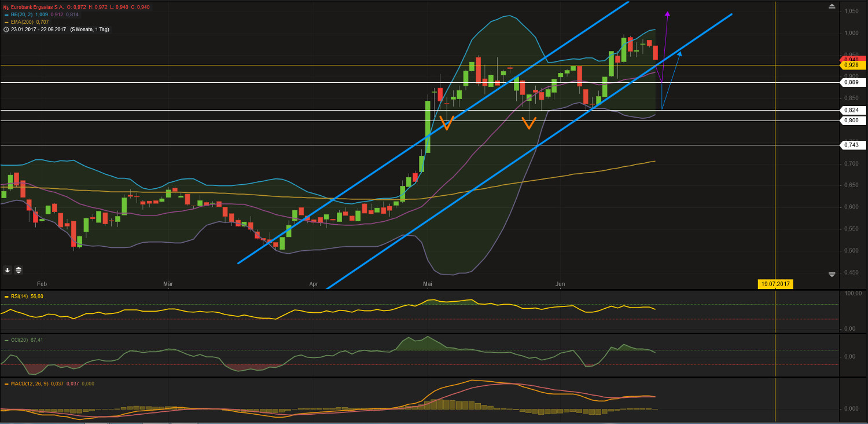The width and height of the screenshot is (868, 424).
Task: Click the 0,700 price scale label
Action: click(851, 163)
